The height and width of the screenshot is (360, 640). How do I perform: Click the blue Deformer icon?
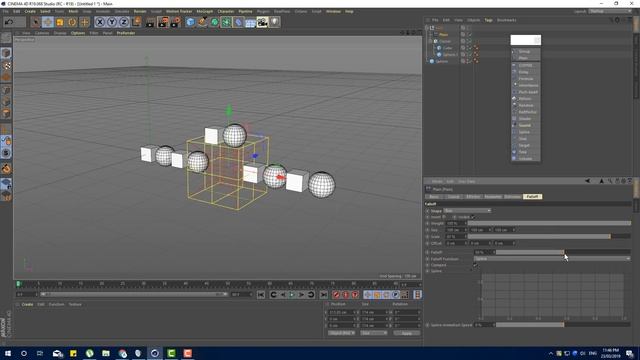click(x=238, y=22)
